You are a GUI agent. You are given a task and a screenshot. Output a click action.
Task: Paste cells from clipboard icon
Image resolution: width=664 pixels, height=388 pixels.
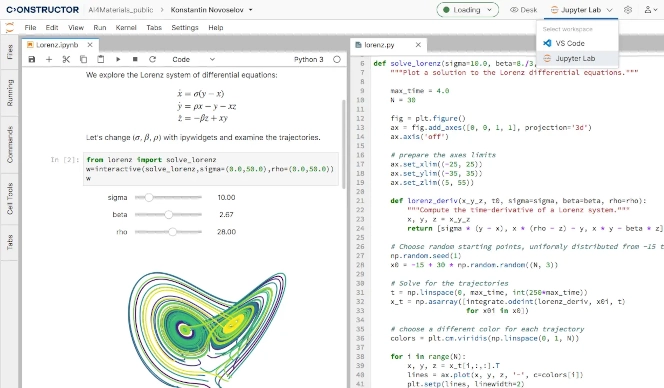(100, 59)
